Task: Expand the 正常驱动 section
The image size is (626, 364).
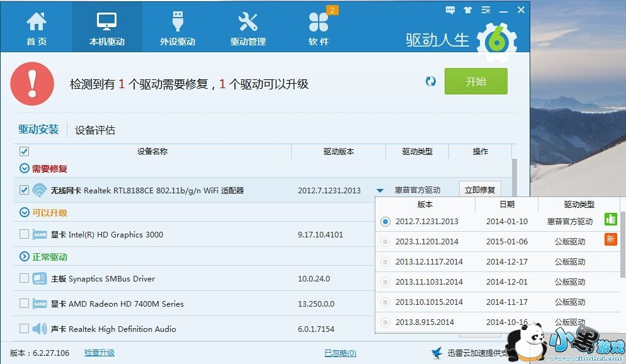Action: tap(25, 256)
